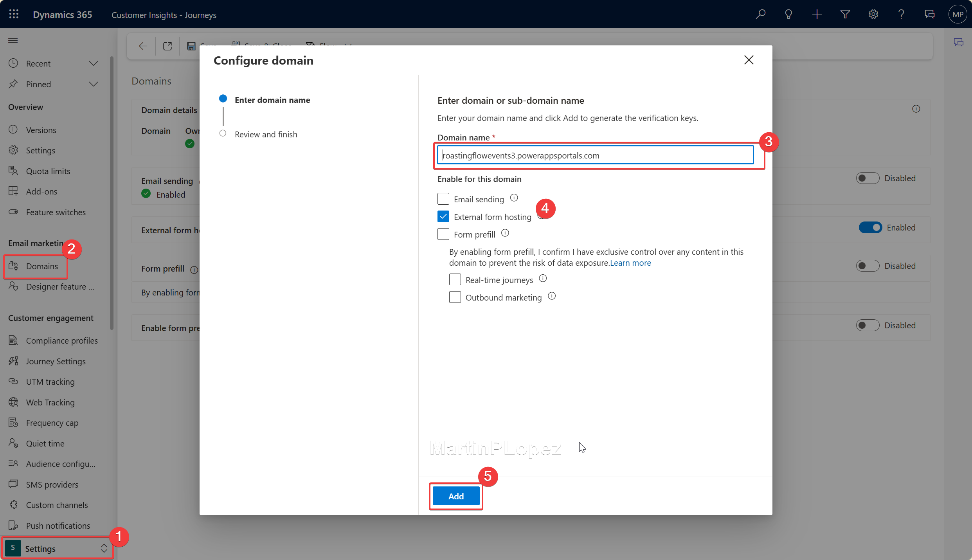Go to Feature switches page

point(56,212)
